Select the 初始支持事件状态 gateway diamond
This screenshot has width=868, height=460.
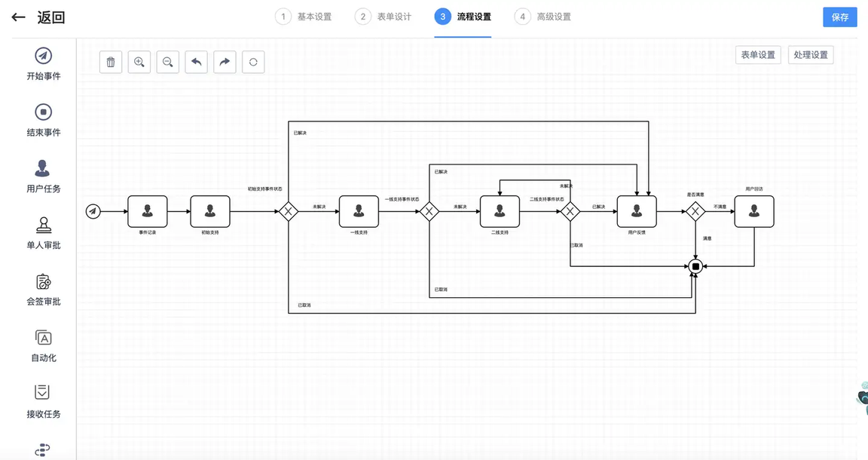pyautogui.click(x=289, y=211)
